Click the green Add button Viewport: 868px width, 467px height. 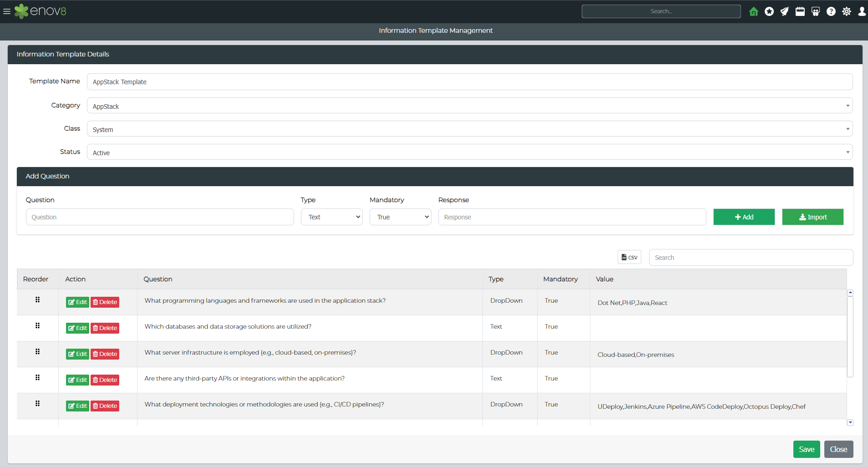744,217
